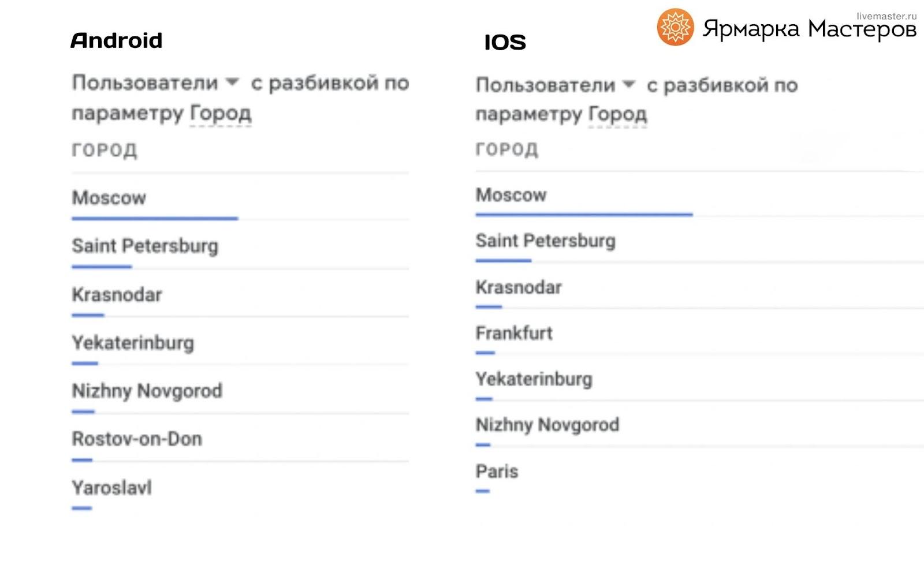Click the ГОРОД column header under Android
Viewport: 924px width, 580px height.
tap(105, 151)
